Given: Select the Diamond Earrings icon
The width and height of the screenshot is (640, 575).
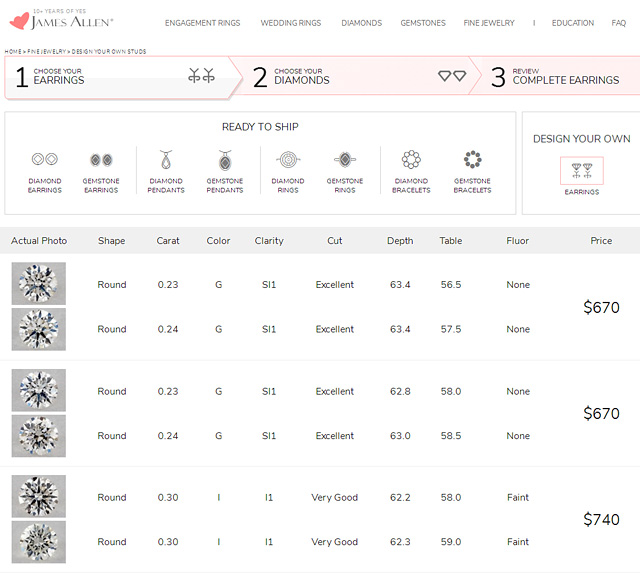Looking at the screenshot, I should tap(44, 160).
